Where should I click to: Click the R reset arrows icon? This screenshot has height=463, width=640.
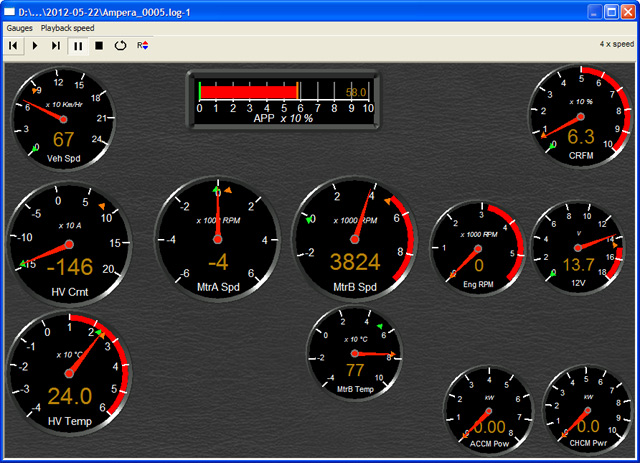click(x=143, y=46)
